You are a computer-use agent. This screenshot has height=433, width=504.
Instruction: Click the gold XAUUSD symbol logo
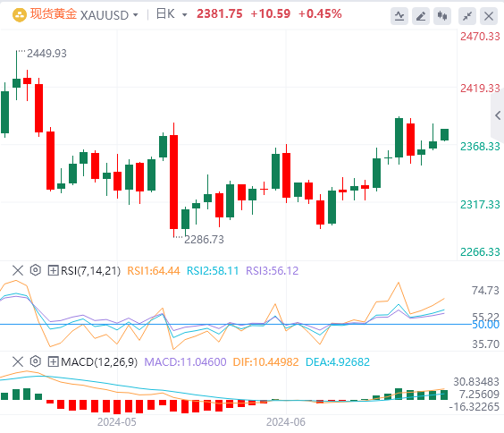coord(20,15)
